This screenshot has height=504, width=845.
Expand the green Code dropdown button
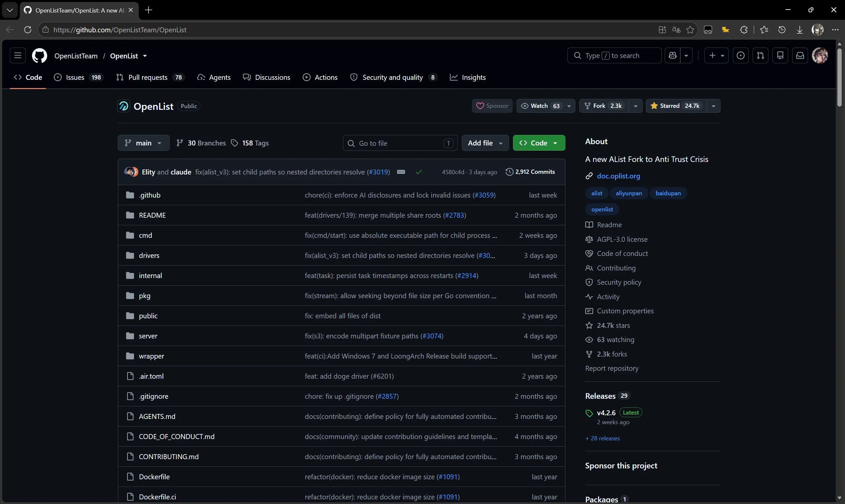coord(539,143)
